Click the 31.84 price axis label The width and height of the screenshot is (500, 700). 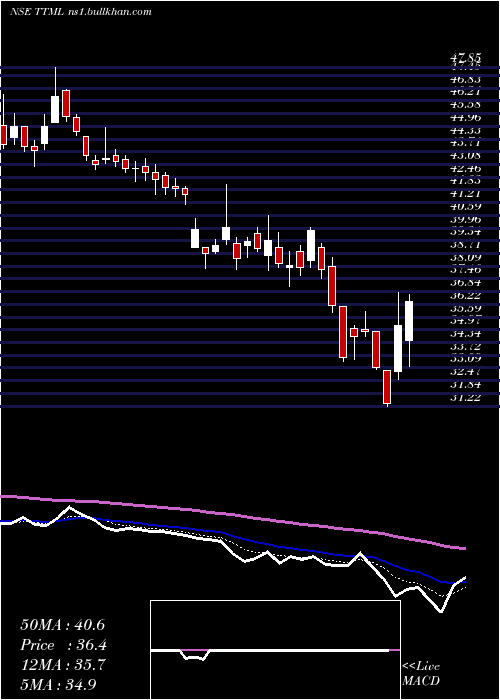(465, 383)
